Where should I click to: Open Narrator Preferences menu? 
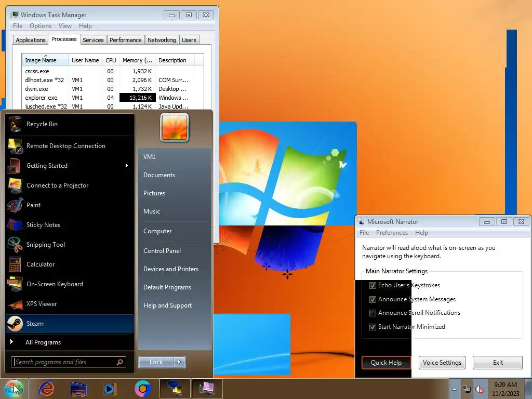click(392, 233)
